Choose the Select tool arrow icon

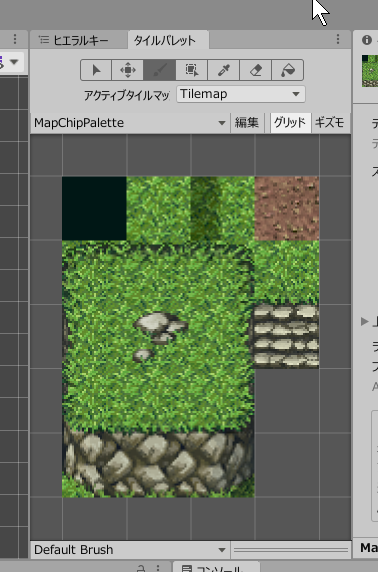[96, 70]
